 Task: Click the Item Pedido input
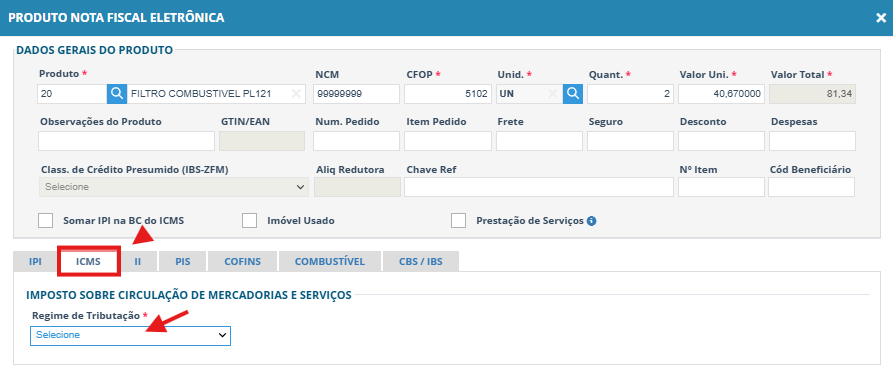[x=448, y=141]
